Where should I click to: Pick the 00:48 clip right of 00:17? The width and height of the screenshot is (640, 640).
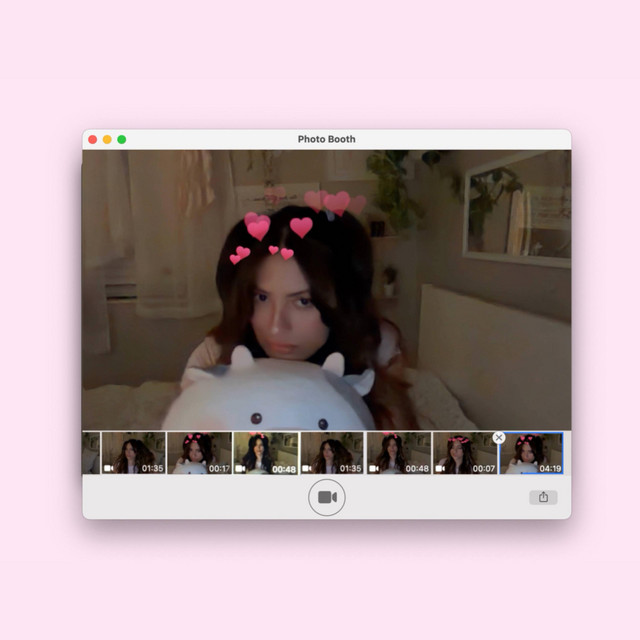click(x=266, y=453)
